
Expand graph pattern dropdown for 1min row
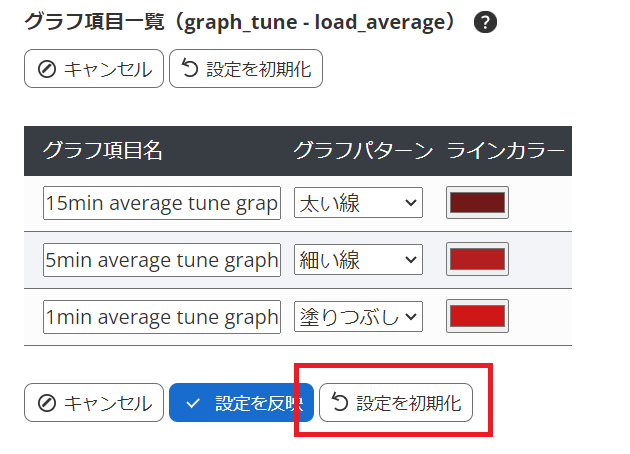(x=359, y=317)
